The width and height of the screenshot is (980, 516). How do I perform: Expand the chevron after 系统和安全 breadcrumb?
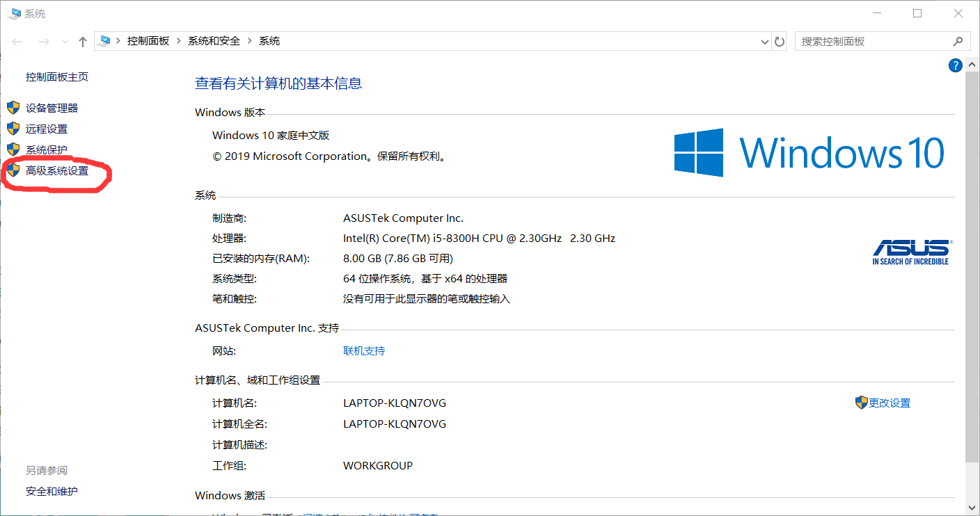point(250,41)
